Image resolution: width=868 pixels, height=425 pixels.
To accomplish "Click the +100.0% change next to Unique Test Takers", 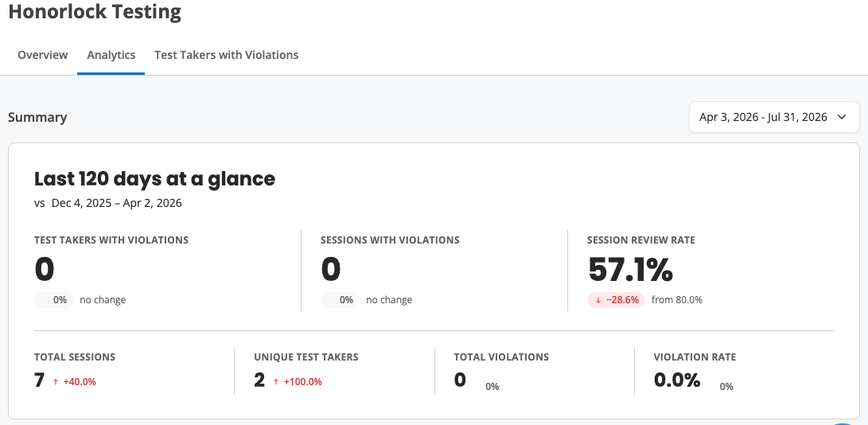I will click(x=303, y=382).
